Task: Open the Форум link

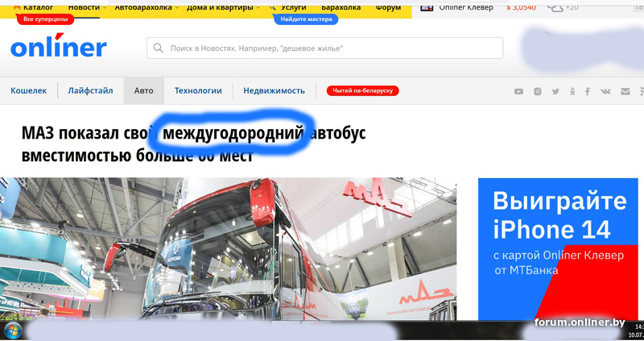Action: (388, 6)
